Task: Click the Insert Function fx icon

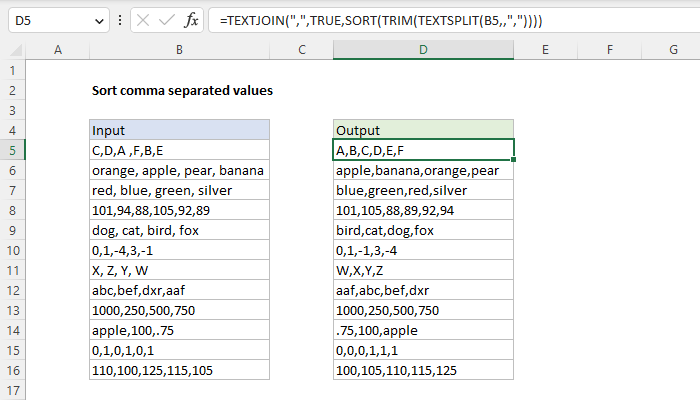Action: pos(191,21)
